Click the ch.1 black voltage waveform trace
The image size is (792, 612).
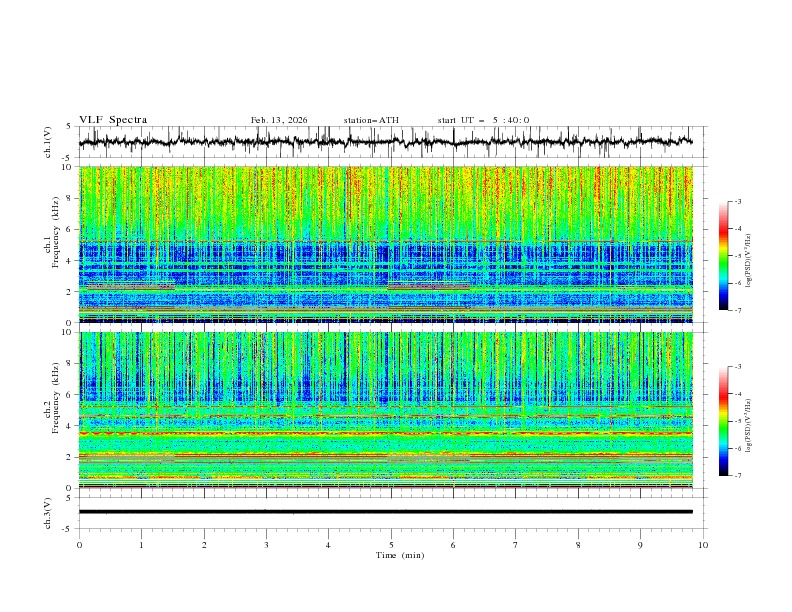(385, 142)
